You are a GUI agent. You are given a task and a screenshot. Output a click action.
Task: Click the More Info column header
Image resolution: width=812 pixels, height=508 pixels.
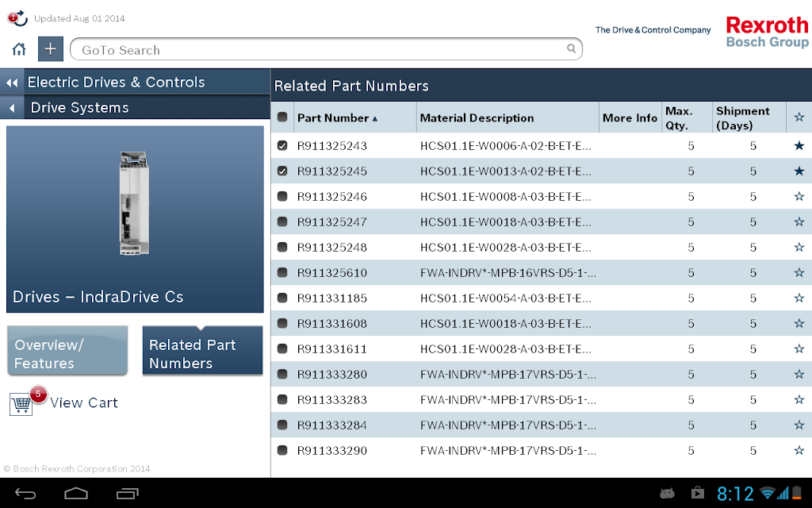pyautogui.click(x=630, y=118)
